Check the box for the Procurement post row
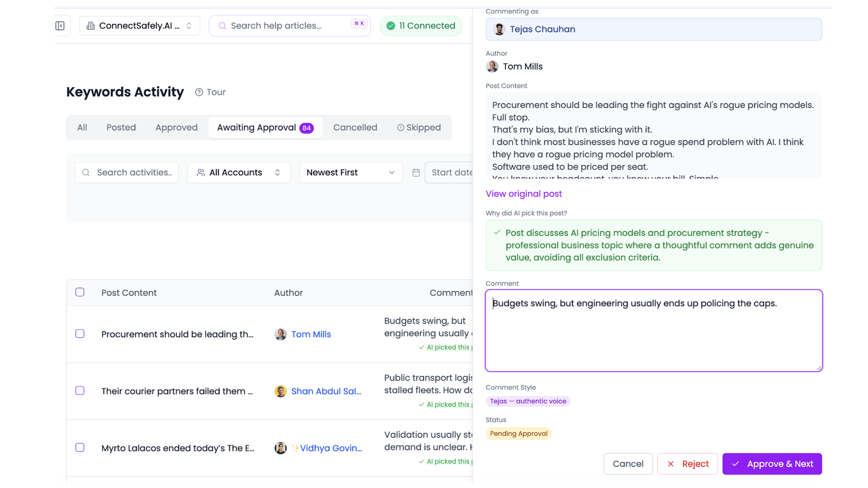This screenshot has width=868, height=488. 80,334
